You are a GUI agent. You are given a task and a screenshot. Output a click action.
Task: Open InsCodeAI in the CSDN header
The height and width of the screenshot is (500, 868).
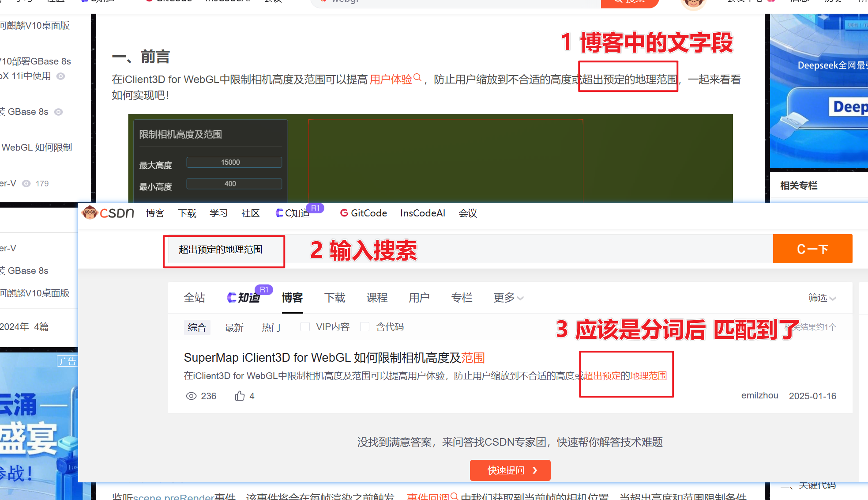click(x=423, y=213)
